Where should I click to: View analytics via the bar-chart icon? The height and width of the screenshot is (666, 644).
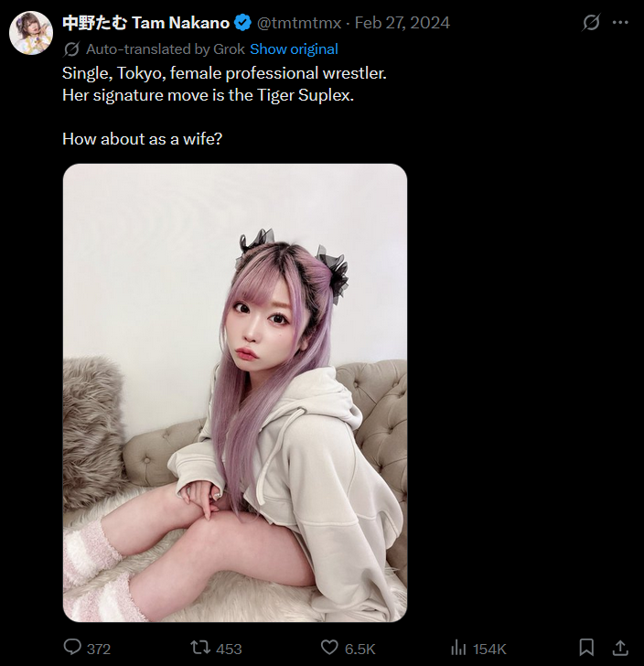[x=460, y=648]
